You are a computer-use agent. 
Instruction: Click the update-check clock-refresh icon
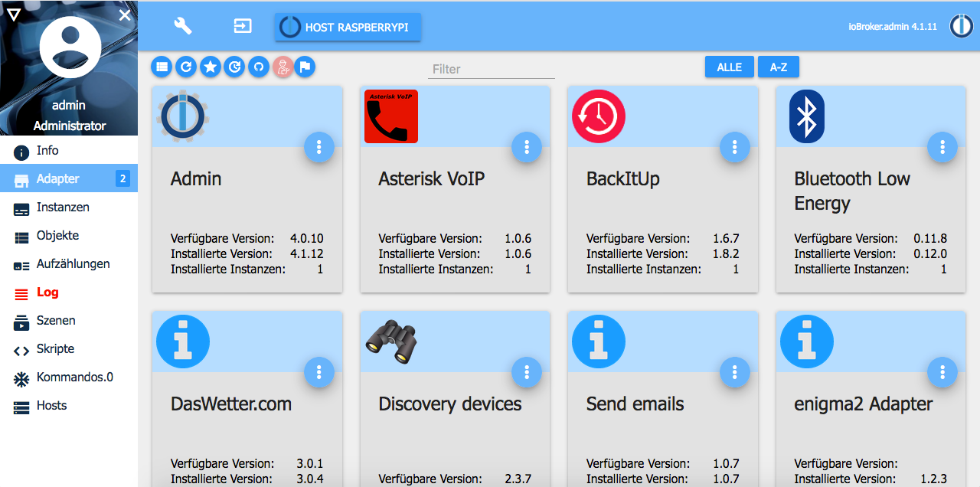tap(234, 67)
